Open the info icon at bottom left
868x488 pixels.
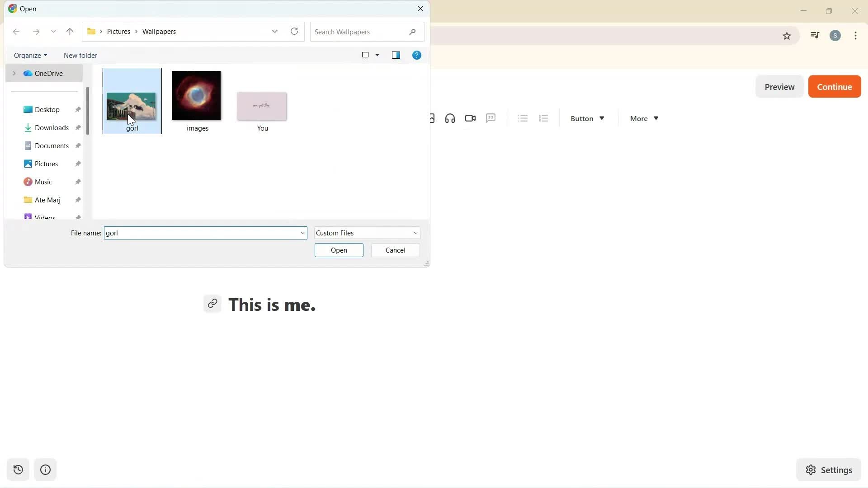coord(45,469)
